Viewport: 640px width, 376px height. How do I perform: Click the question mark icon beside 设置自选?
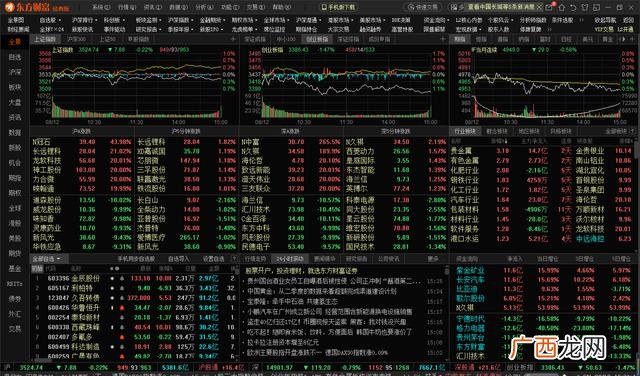coord(234,259)
